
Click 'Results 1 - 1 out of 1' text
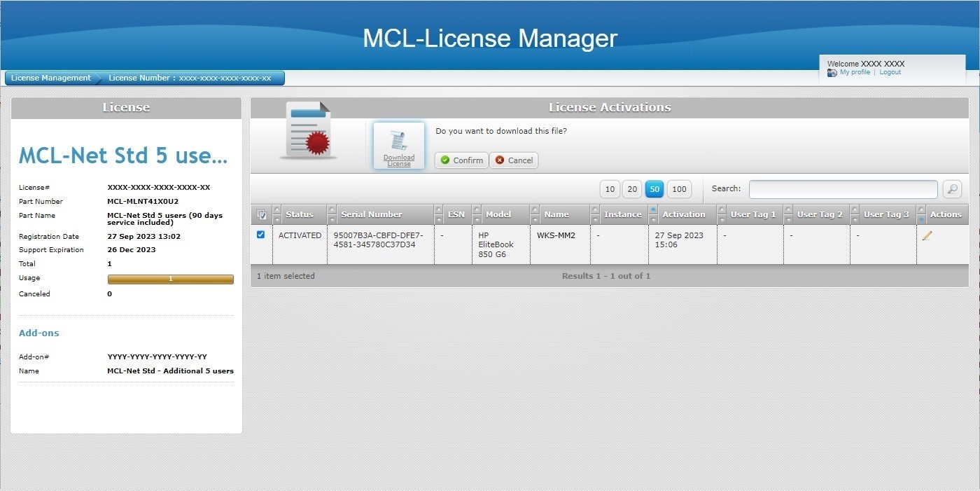click(606, 276)
